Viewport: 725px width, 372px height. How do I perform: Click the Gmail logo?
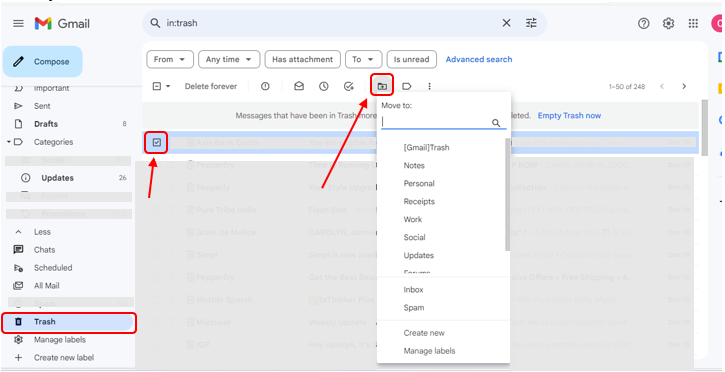[x=62, y=23]
